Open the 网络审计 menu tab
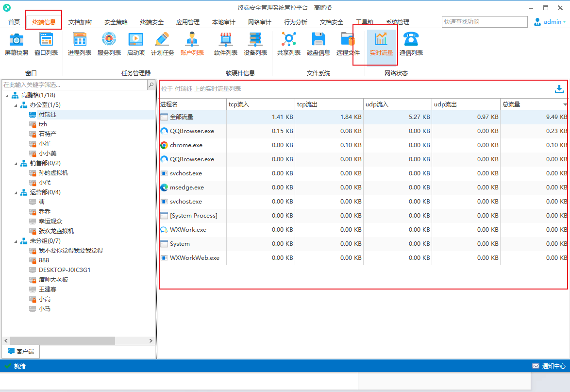 pos(260,22)
